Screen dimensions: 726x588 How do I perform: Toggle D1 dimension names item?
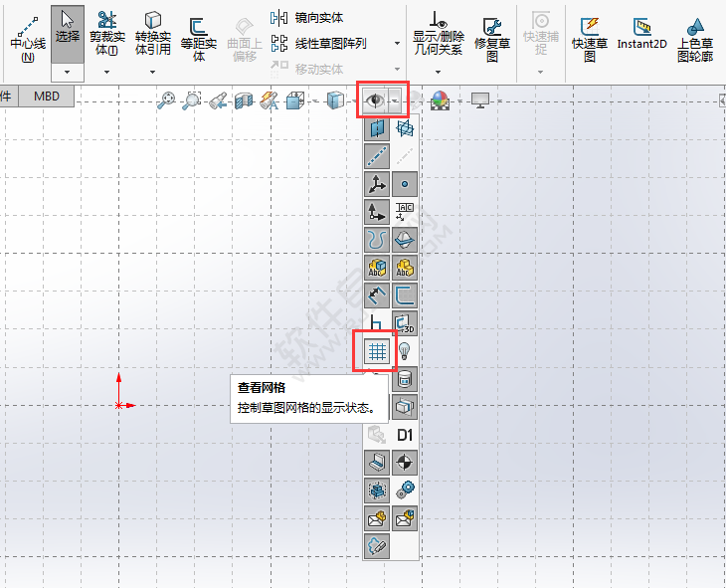[405, 435]
